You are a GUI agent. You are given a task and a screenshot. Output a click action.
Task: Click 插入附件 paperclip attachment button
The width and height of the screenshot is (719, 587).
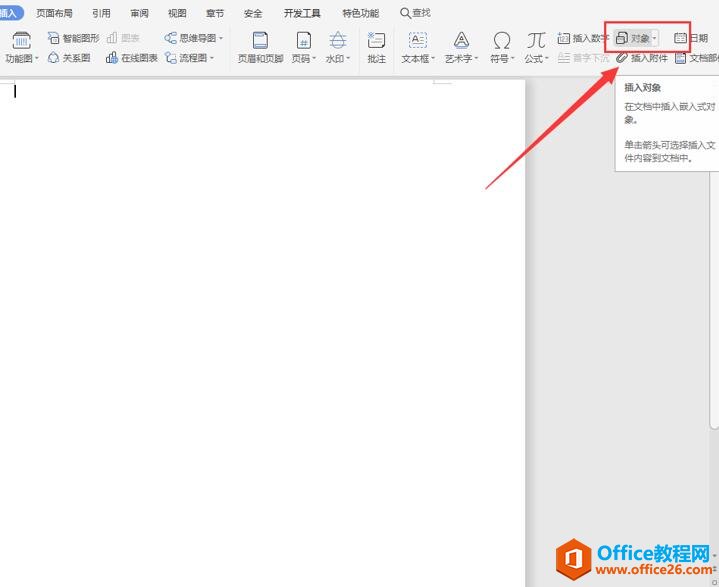[x=642, y=58]
